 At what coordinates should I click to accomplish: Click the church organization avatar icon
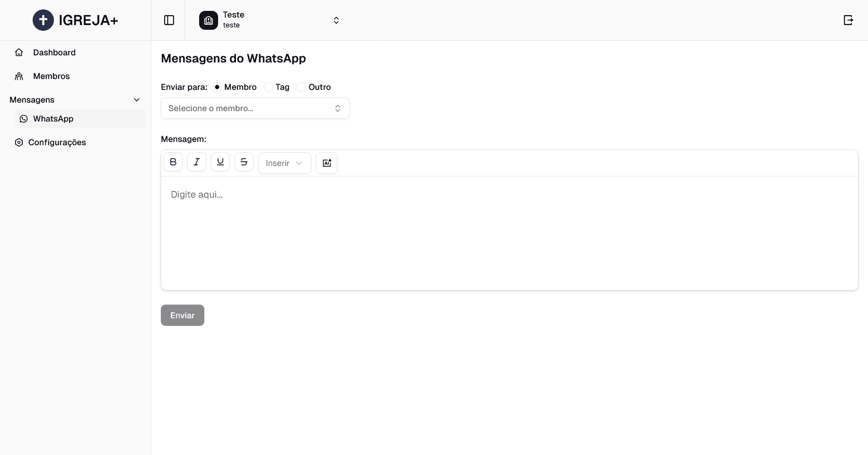(209, 20)
